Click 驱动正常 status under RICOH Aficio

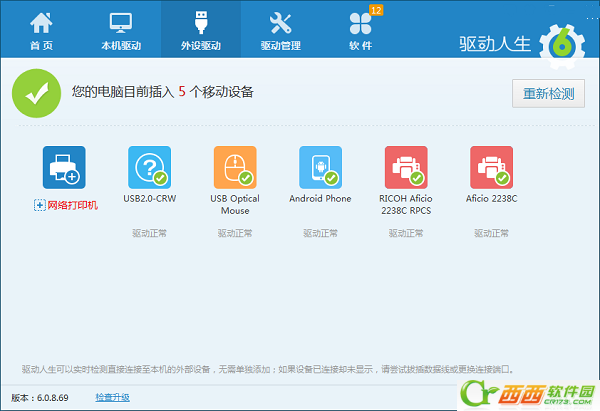(406, 233)
